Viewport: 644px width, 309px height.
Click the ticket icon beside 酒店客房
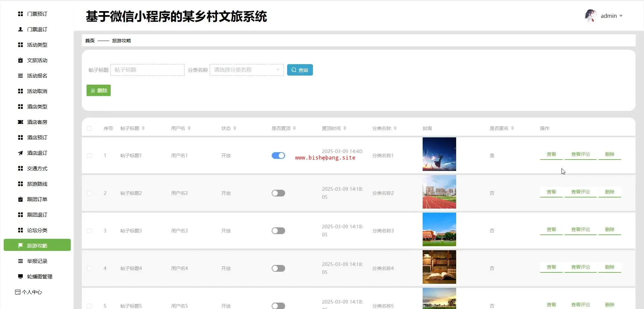click(x=20, y=122)
